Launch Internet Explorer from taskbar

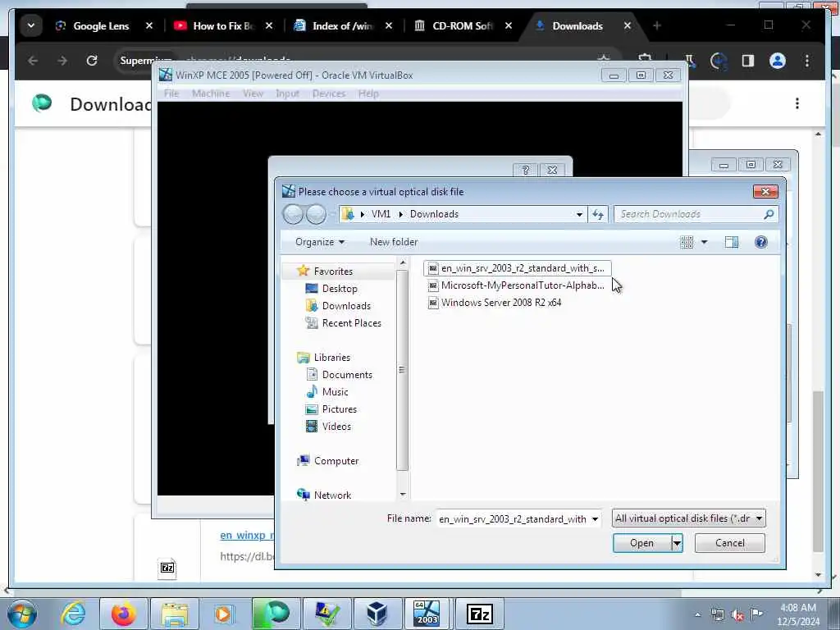[73, 614]
